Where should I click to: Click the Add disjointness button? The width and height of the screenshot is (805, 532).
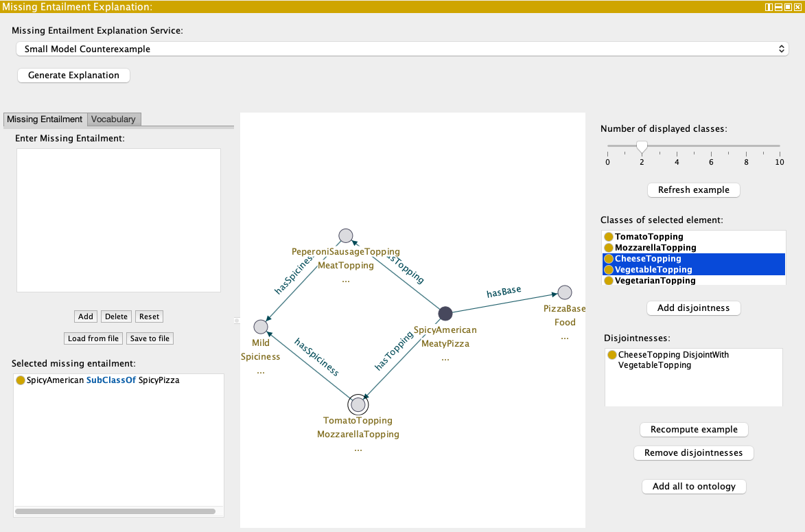pos(693,308)
